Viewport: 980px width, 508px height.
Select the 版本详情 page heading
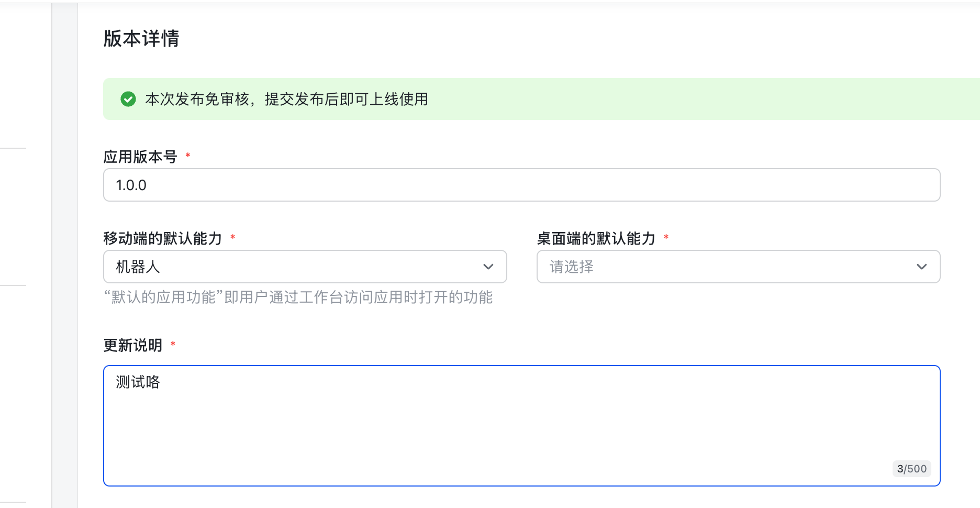pos(141,39)
